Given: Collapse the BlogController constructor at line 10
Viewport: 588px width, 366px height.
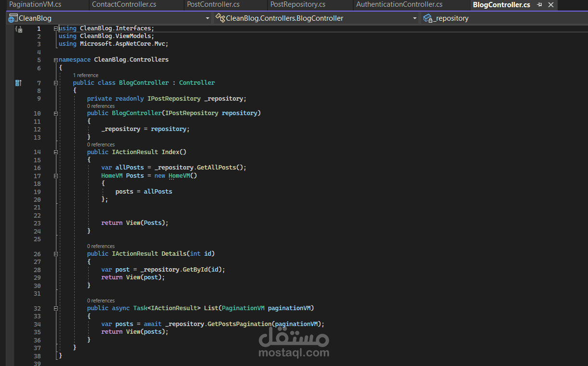Looking at the screenshot, I should [x=56, y=113].
